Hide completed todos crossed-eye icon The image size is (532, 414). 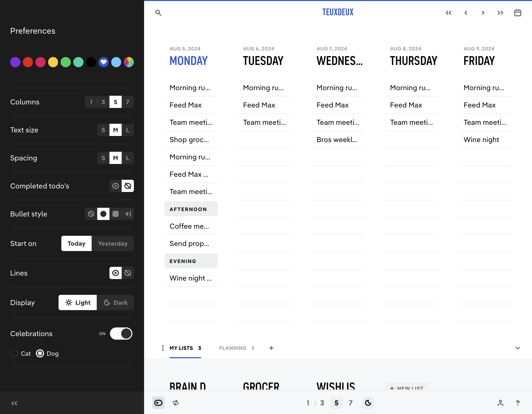point(128,186)
